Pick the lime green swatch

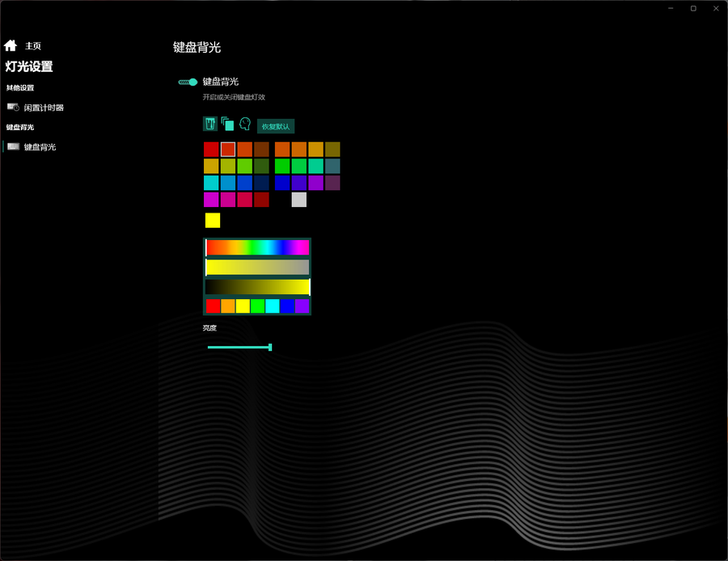[x=244, y=167]
